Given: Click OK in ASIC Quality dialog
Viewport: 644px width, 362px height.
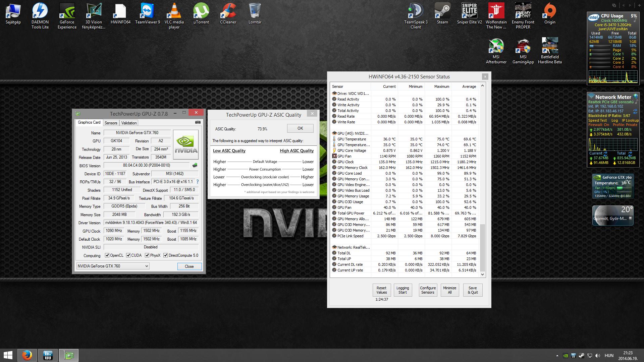Looking at the screenshot, I should tap(300, 128).
